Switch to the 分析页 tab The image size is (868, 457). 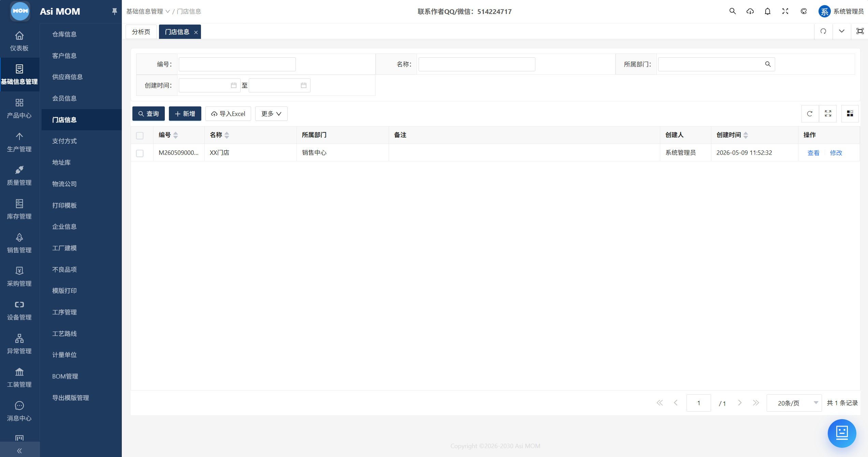(x=141, y=32)
